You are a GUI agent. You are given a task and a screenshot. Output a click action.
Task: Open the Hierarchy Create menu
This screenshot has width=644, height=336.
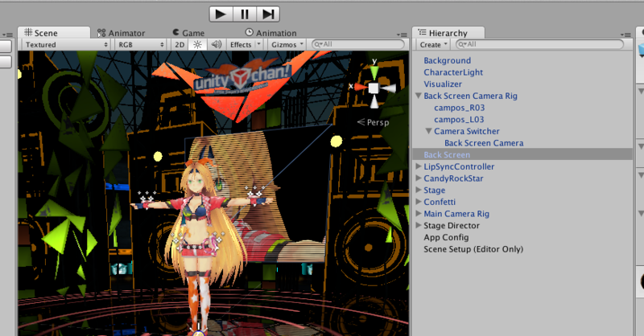tap(433, 44)
